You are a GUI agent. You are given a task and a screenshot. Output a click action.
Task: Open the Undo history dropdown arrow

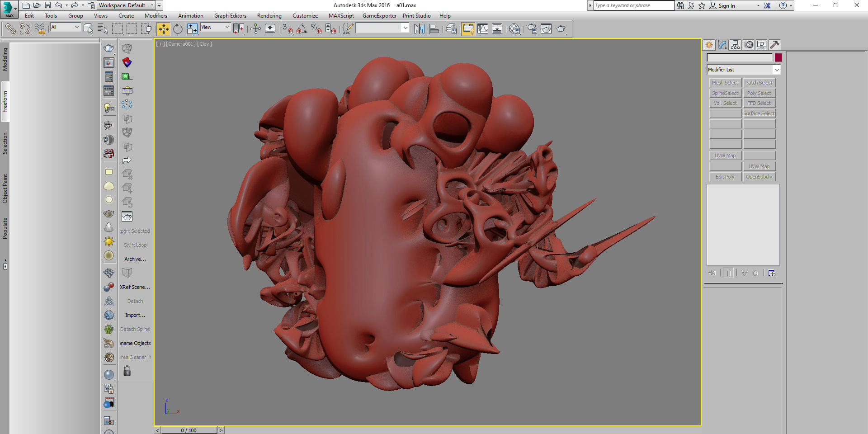(66, 5)
